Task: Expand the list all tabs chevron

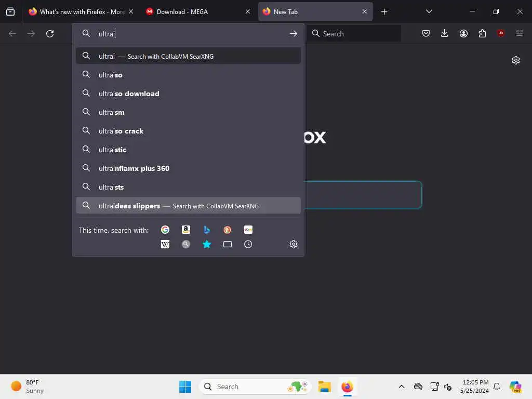Action: [429, 11]
